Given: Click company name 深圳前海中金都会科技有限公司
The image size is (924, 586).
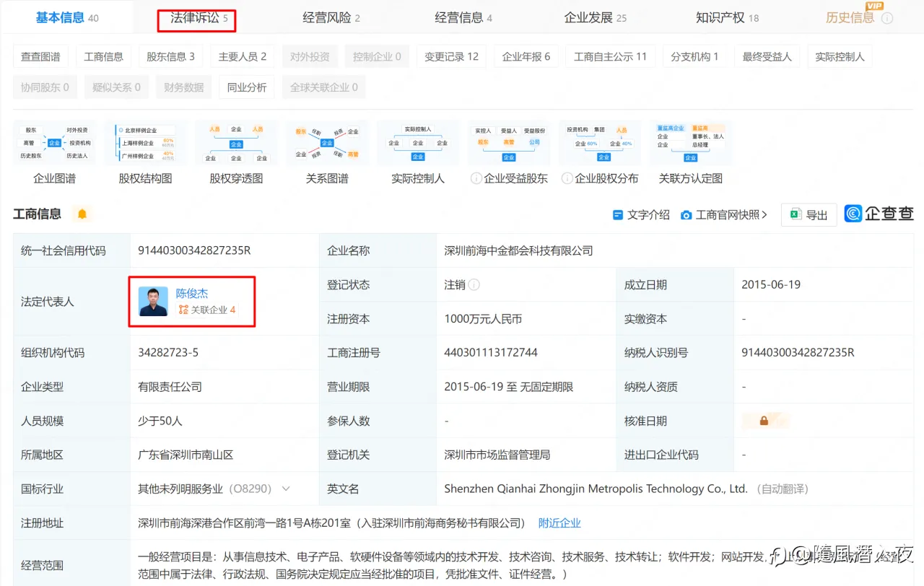Looking at the screenshot, I should pos(519,250).
